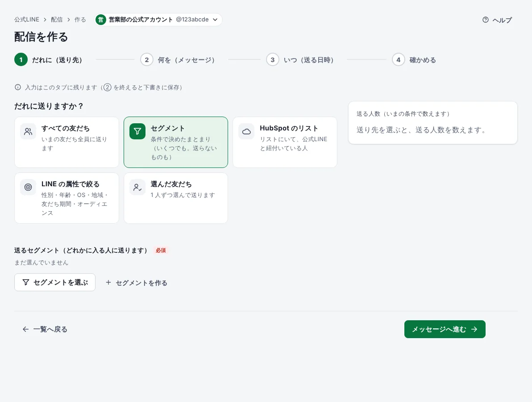Click the 送る人数 panel heading

(403, 114)
